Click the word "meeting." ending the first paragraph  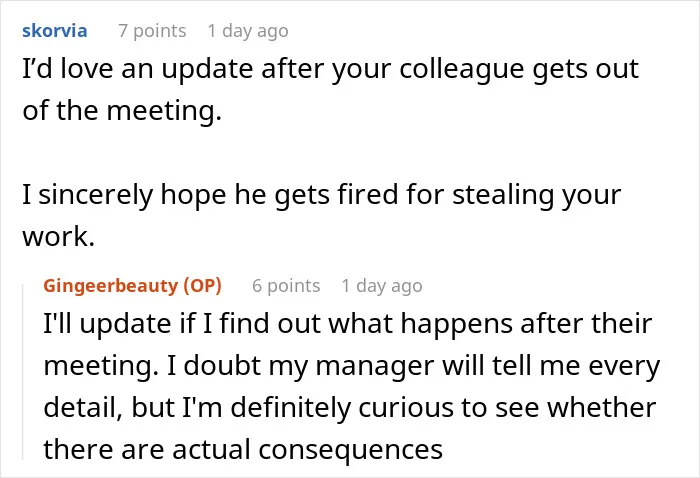(164, 112)
